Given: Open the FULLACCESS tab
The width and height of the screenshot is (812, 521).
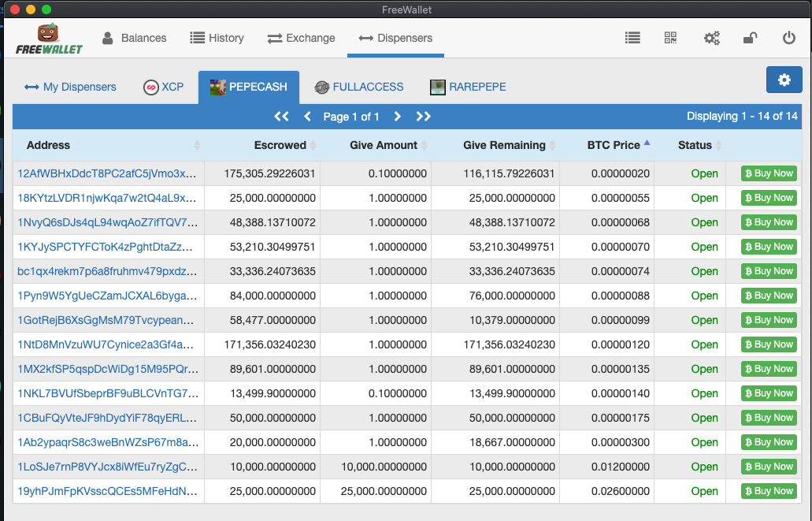Looking at the screenshot, I should coord(359,87).
